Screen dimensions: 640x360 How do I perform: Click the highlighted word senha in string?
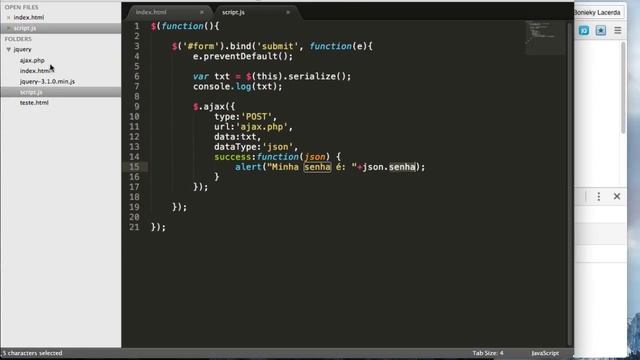[317, 167]
